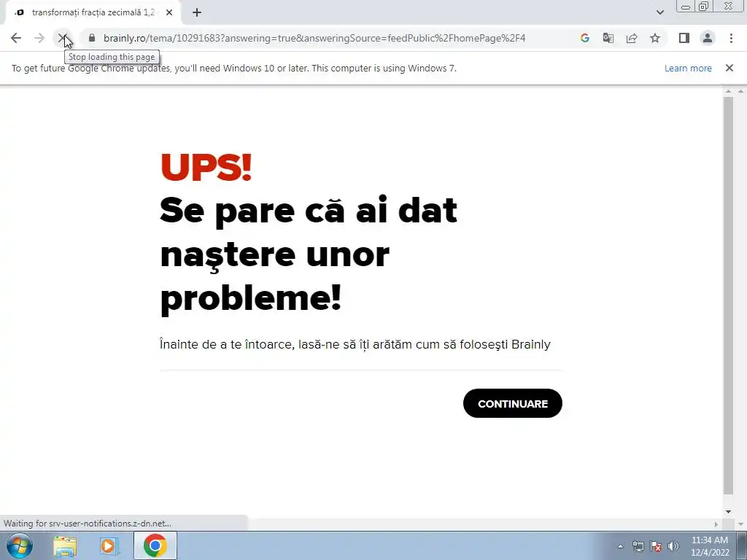Open the Windows Start menu
This screenshot has width=747, height=560.
pos(20,545)
